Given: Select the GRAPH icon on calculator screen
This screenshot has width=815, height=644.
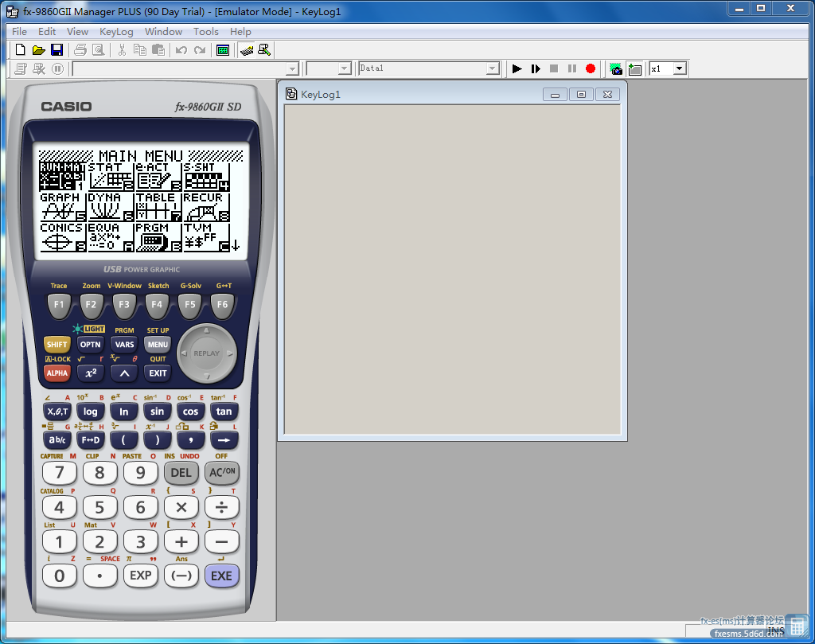Looking at the screenshot, I should 63,207.
